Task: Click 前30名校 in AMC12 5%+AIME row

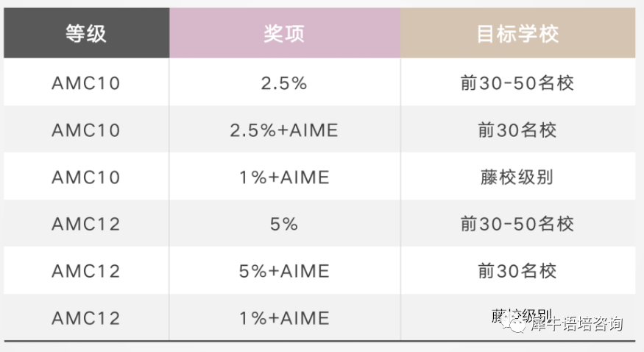Action: pos(517,271)
